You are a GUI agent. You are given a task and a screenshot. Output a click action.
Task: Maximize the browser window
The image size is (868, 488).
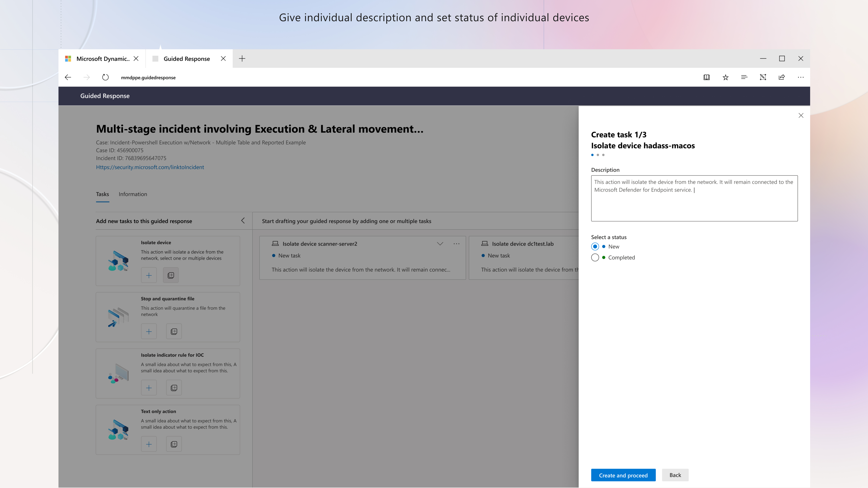point(782,59)
